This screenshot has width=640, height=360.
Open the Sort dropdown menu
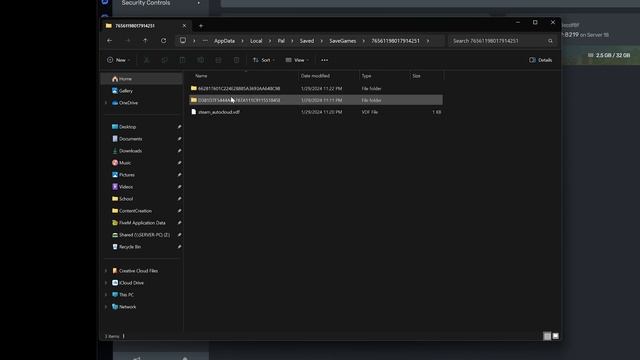(x=264, y=60)
